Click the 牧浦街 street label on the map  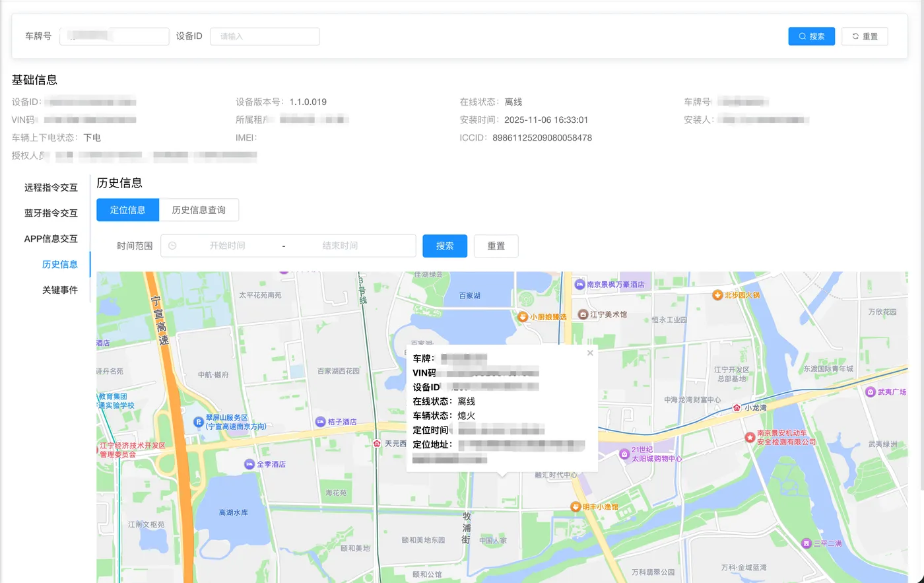pyautogui.click(x=467, y=528)
